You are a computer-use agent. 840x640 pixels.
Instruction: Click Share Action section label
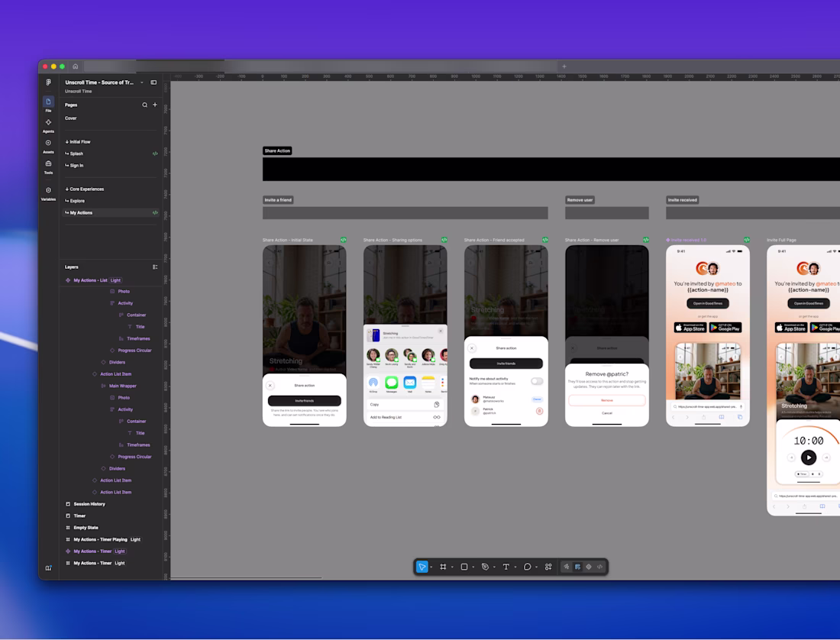point(277,151)
